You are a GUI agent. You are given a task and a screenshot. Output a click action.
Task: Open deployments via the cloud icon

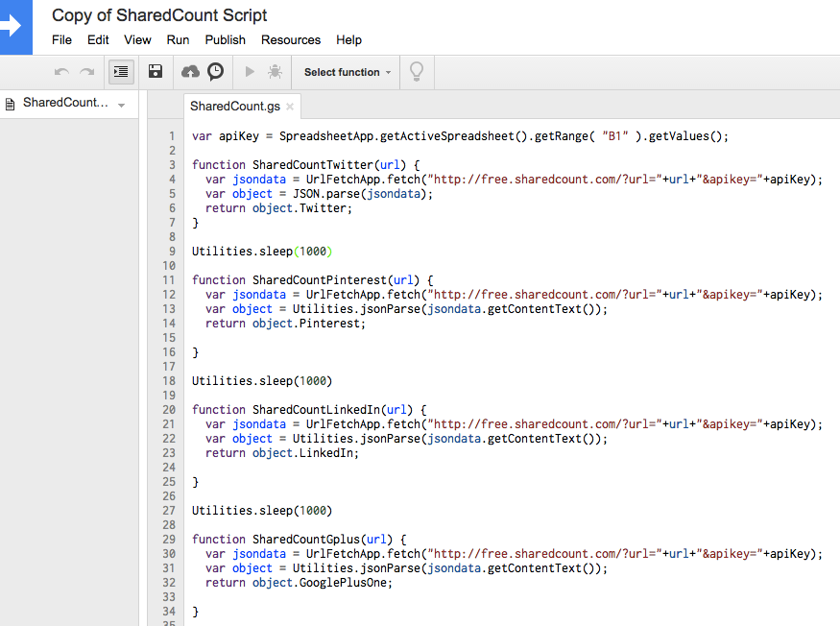[x=190, y=71]
